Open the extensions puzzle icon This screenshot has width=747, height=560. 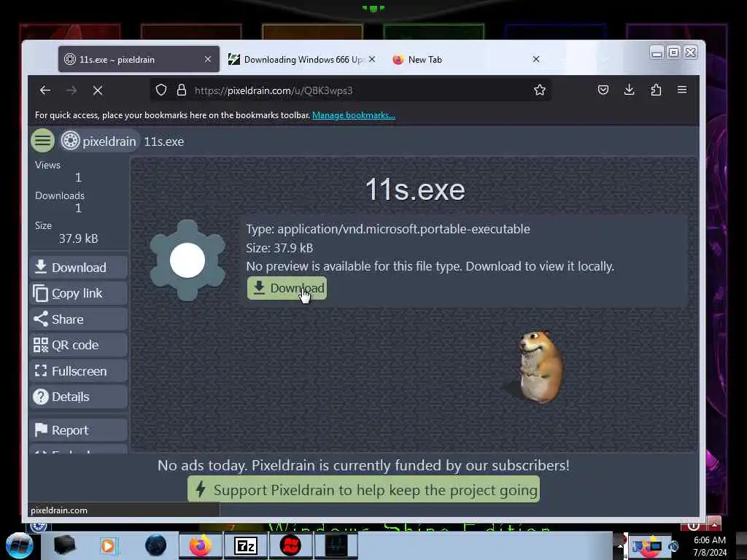point(656,90)
